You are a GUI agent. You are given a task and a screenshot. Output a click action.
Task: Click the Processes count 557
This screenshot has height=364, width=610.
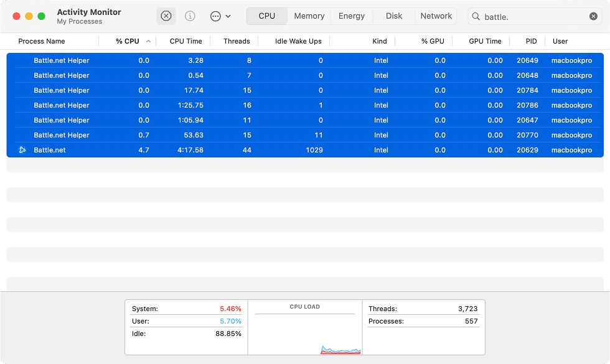pyautogui.click(x=471, y=321)
